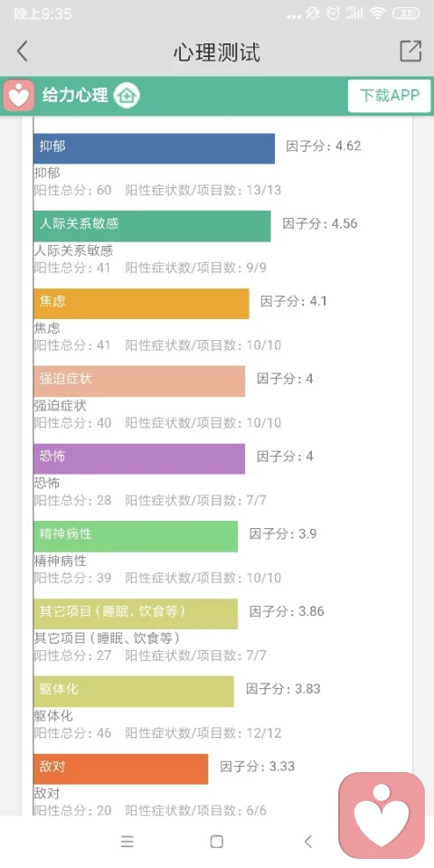
Task: Open the share icon top right
Action: click(410, 51)
